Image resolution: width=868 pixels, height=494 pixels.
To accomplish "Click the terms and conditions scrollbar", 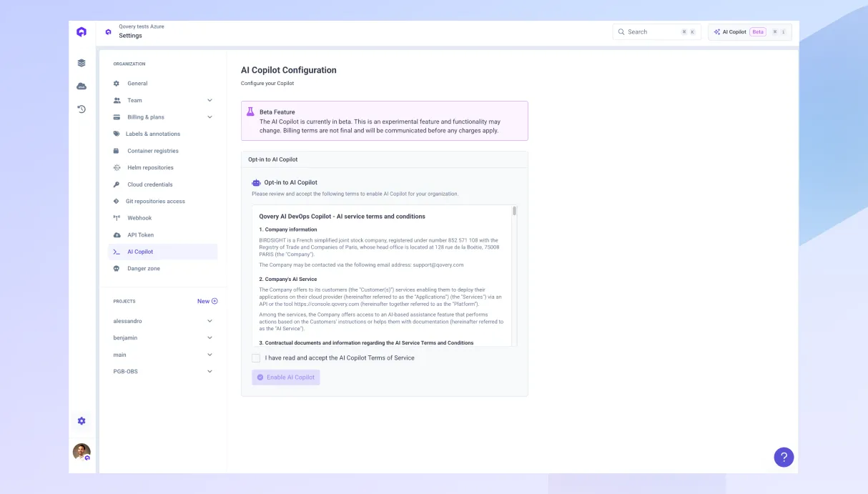I will [x=515, y=211].
